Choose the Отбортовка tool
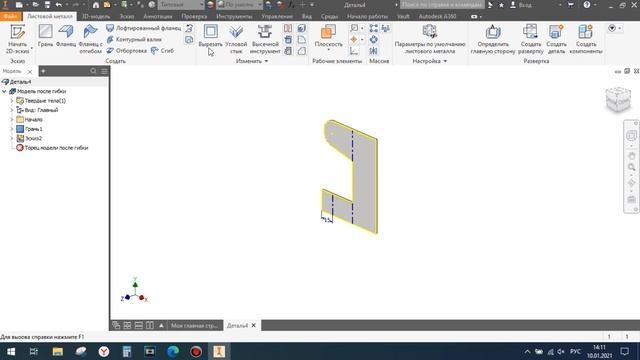Screen dimensions: 640x360 pos(127,51)
